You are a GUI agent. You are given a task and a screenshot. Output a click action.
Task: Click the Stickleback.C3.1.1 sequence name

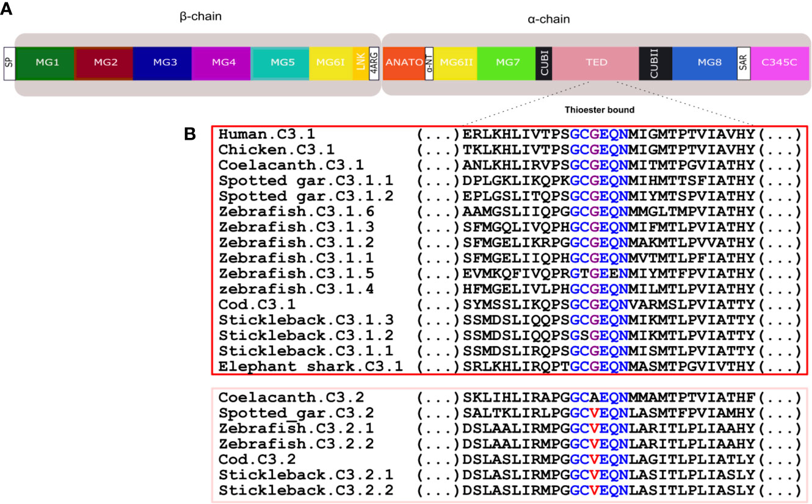pos(306,351)
